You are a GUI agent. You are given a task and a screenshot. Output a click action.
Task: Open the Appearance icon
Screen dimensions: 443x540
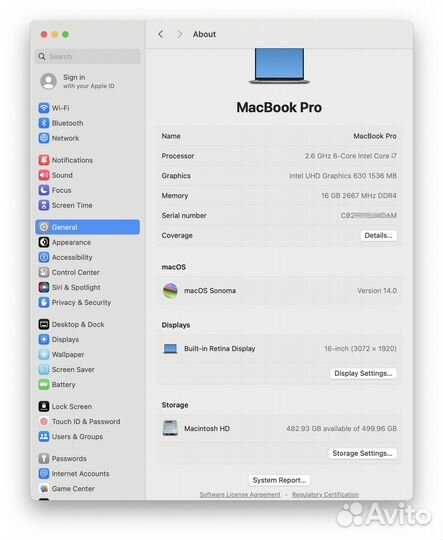(44, 242)
